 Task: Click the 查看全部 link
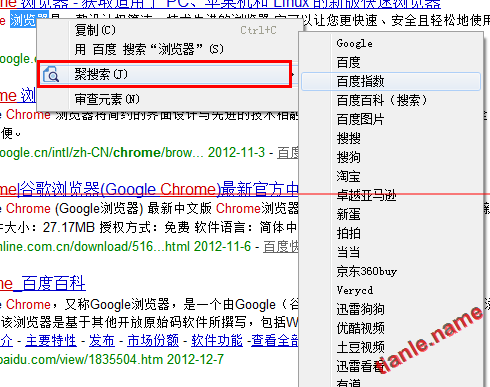(275, 341)
